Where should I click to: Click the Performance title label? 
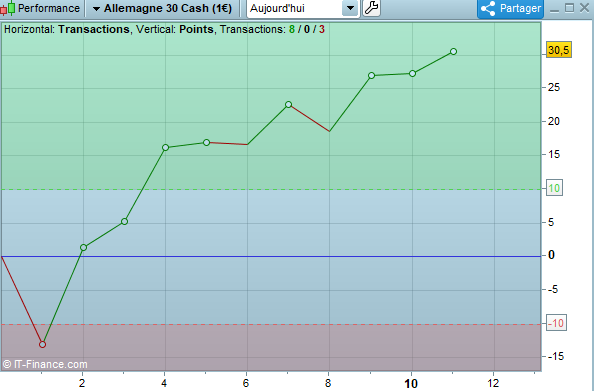[x=49, y=8]
